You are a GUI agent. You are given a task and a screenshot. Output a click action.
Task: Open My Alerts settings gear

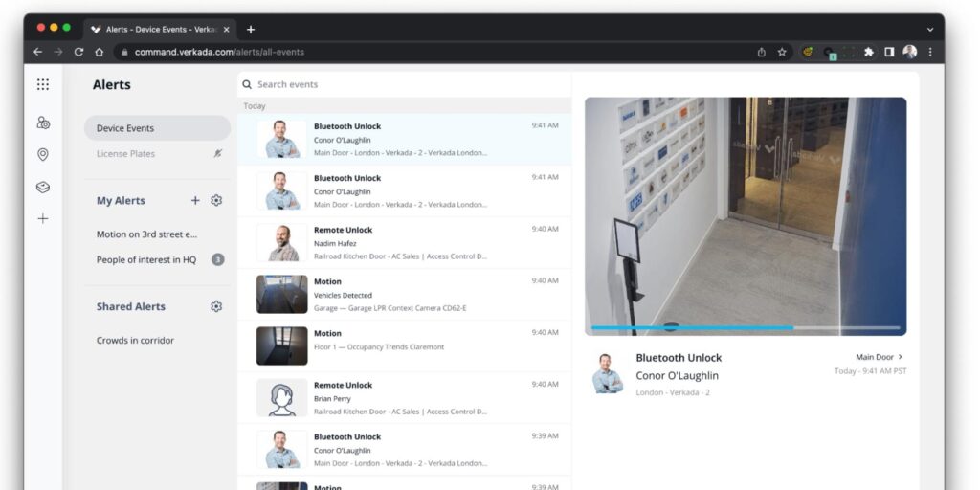point(216,201)
